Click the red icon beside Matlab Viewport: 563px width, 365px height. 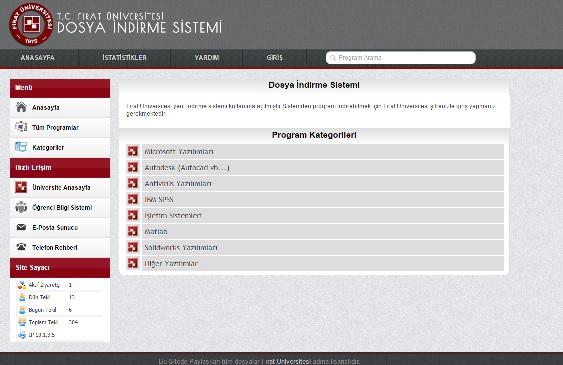click(x=133, y=231)
